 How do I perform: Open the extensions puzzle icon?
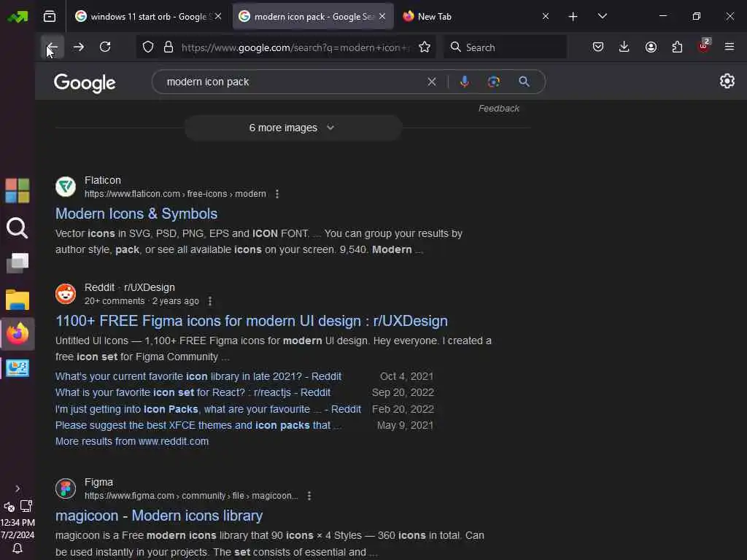(677, 47)
